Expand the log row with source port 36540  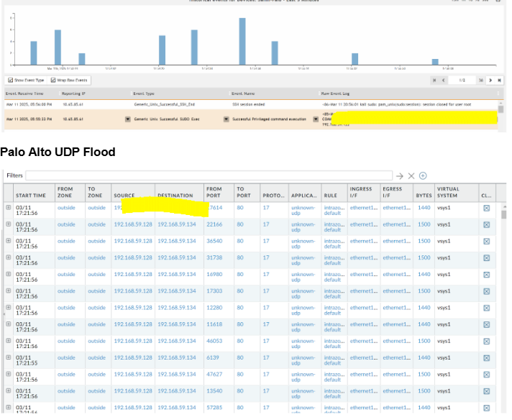(x=9, y=241)
